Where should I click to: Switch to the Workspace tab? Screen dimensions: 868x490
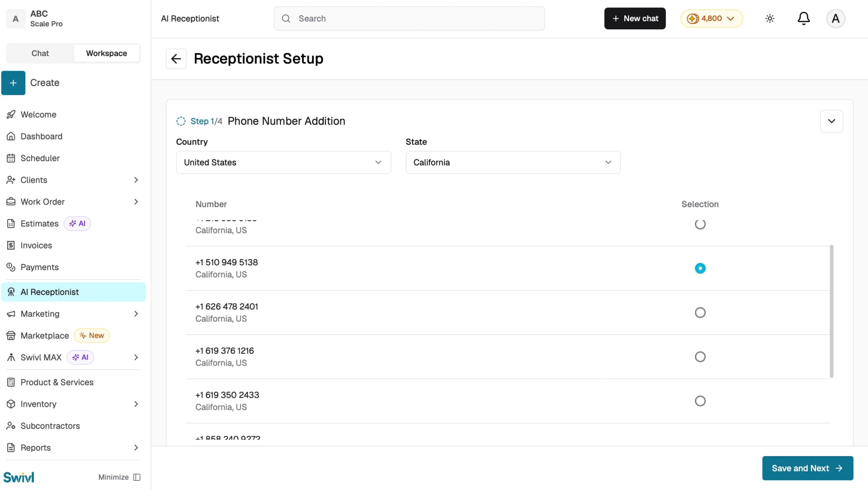click(107, 53)
